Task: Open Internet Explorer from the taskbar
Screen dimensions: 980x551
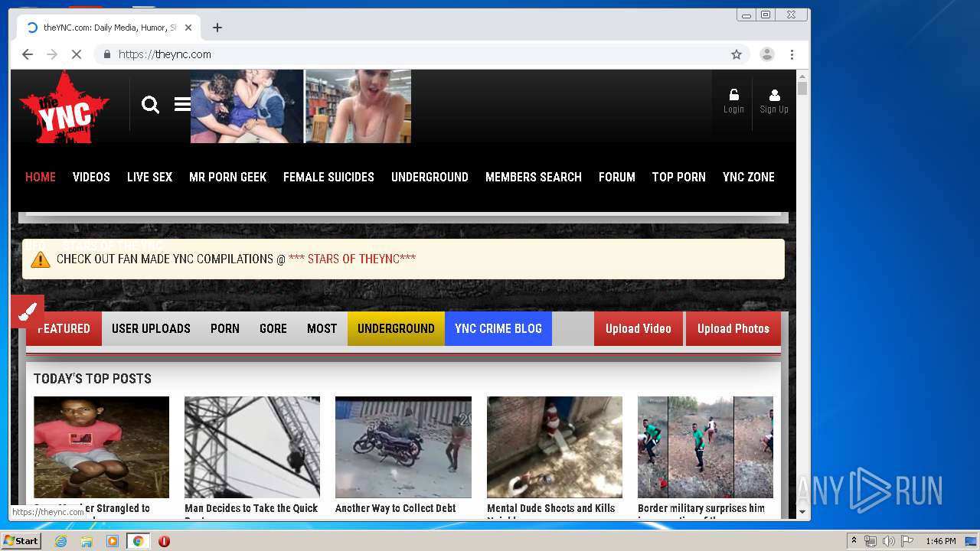Action: pyautogui.click(x=60, y=541)
